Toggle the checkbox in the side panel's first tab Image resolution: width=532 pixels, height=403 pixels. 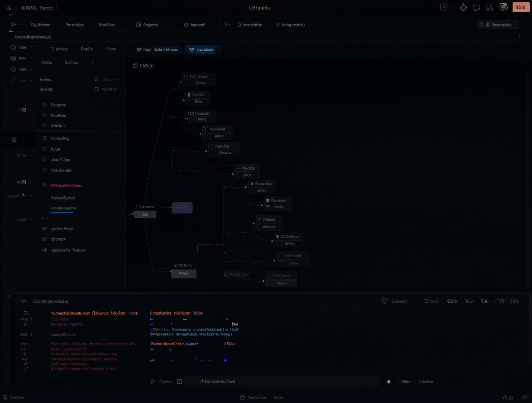53,49
